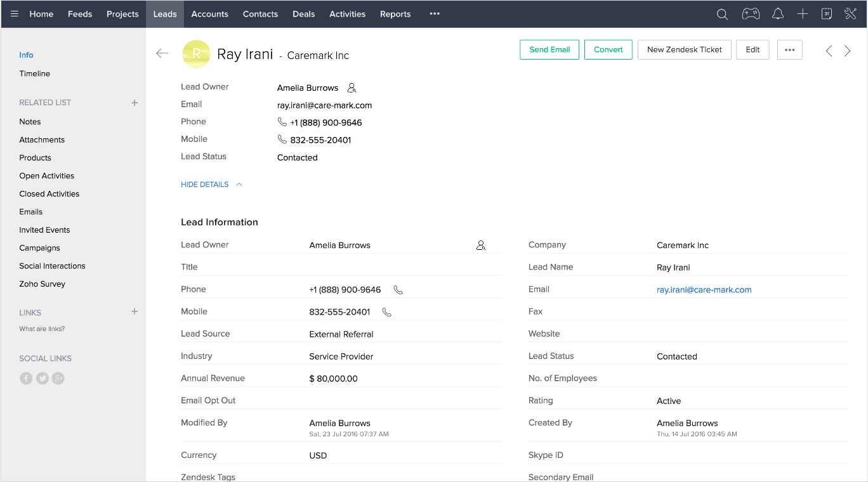Screen dimensions: 868x482
Task: Open the notifications bell
Action: click(x=778, y=13)
